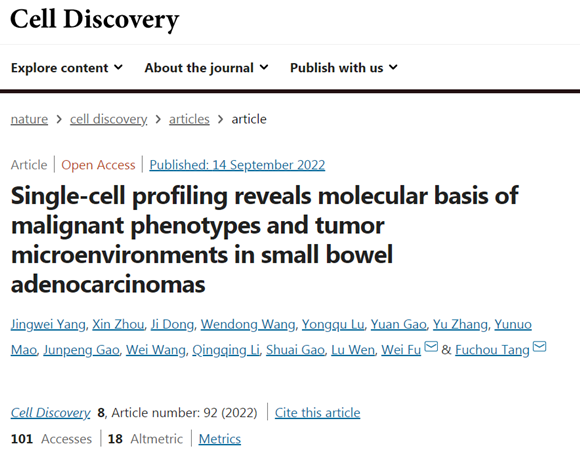
Task: Go to the nature breadcrumb link
Action: click(x=29, y=119)
